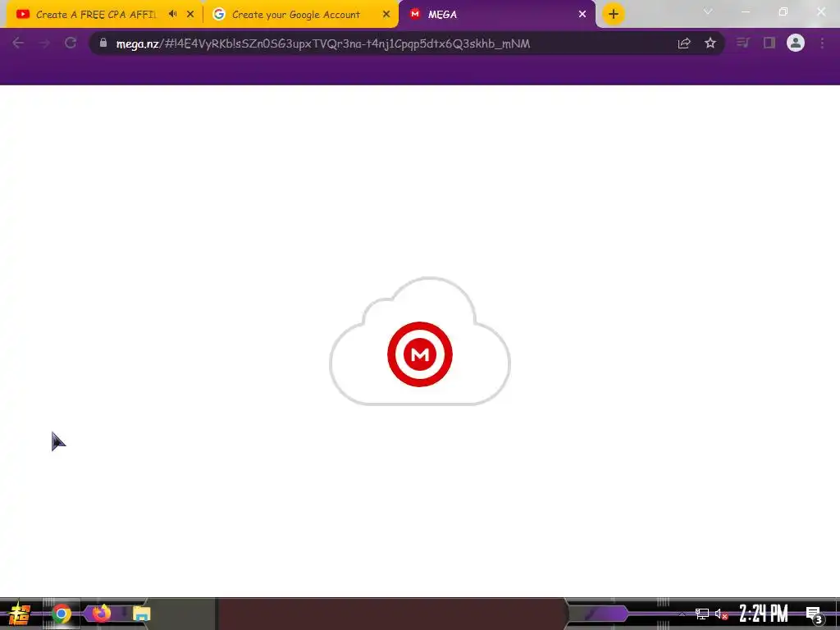Viewport: 840px width, 630px height.
Task: Open the 2:24 PM clock
Action: pos(764,614)
